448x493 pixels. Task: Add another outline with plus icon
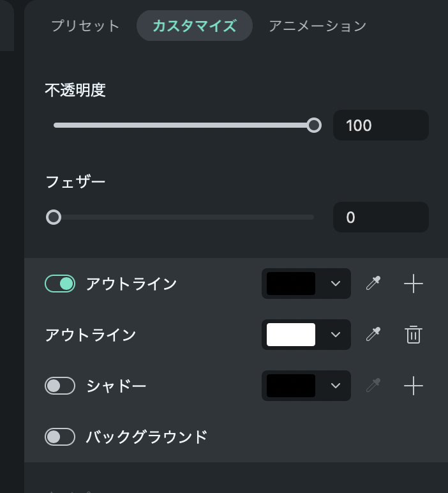coord(414,284)
